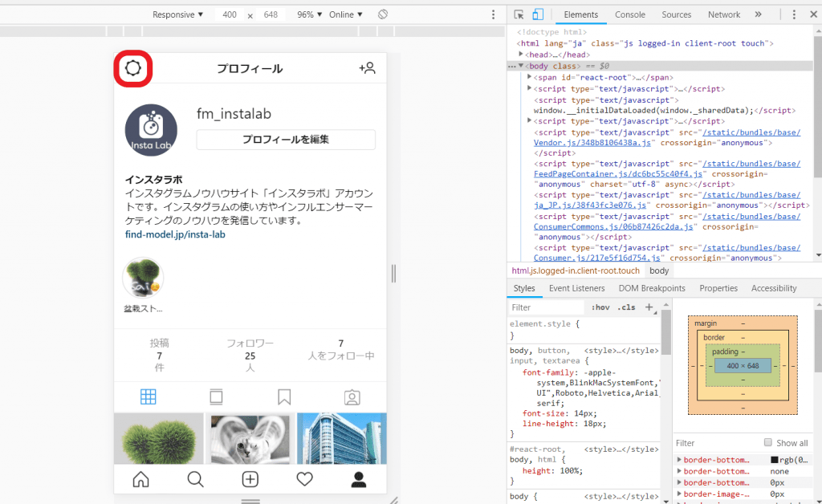Open the activity heart icon

pos(304,479)
